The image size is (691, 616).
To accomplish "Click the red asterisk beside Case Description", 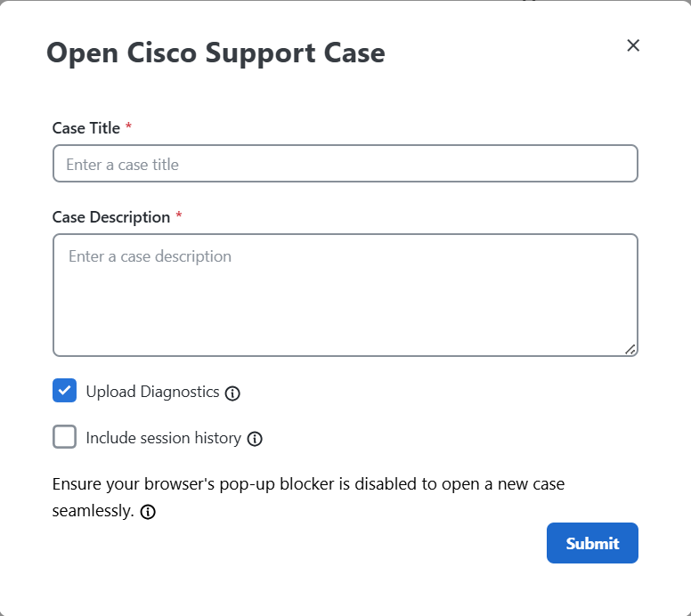I will pos(179,216).
